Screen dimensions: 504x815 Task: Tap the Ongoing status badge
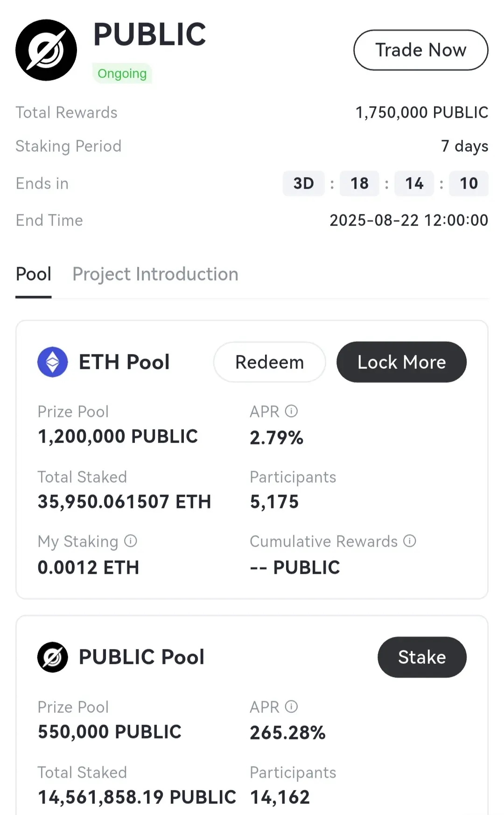click(122, 73)
